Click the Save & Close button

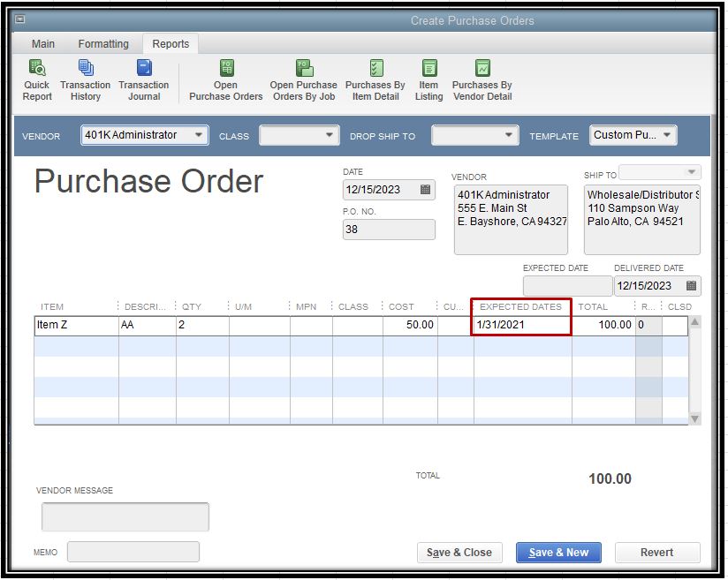point(459,553)
